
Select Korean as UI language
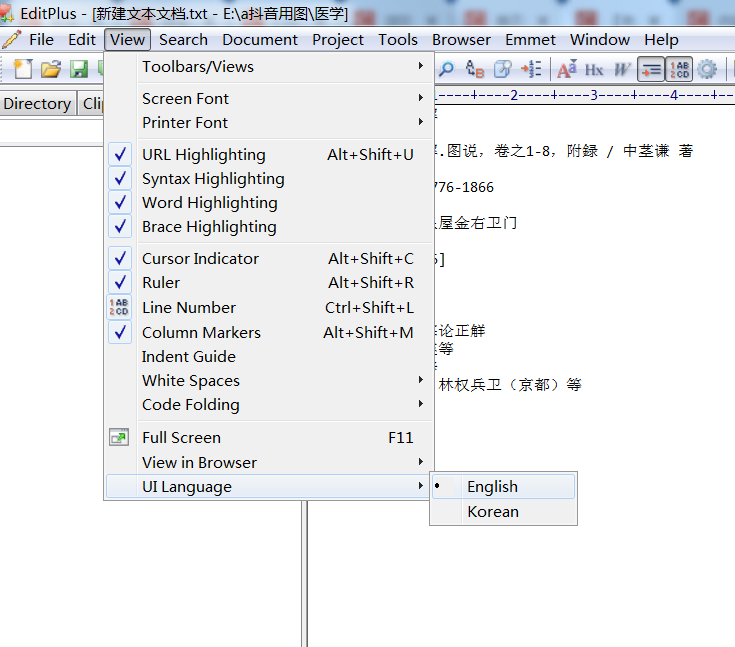click(x=493, y=512)
